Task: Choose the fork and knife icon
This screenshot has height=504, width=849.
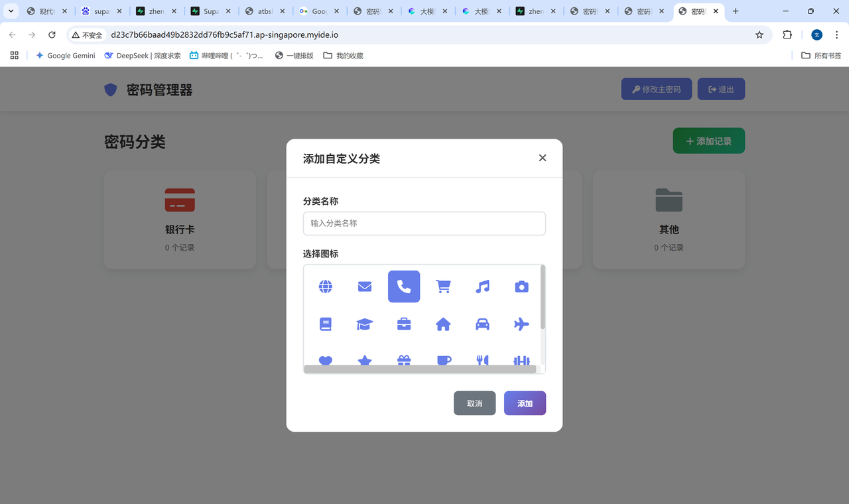Action: [483, 360]
